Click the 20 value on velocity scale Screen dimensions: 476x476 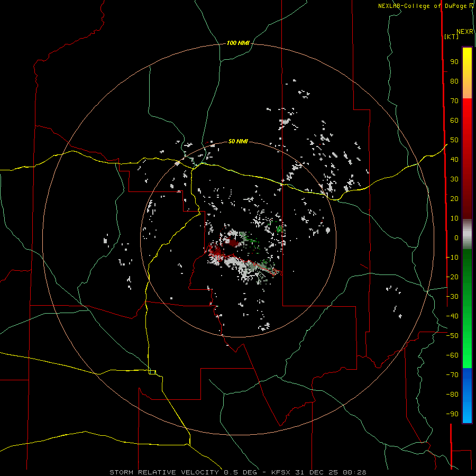[x=454, y=198]
